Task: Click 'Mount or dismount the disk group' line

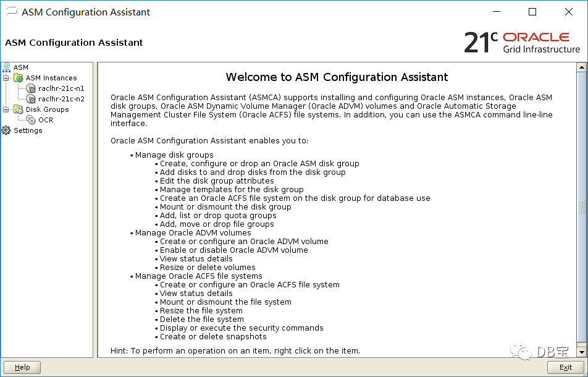Action: [x=225, y=206]
